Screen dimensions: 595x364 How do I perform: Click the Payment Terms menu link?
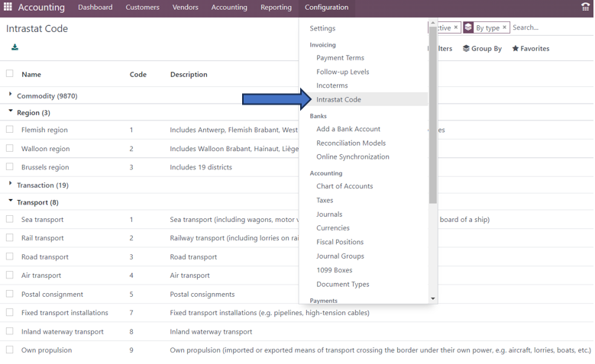click(340, 58)
